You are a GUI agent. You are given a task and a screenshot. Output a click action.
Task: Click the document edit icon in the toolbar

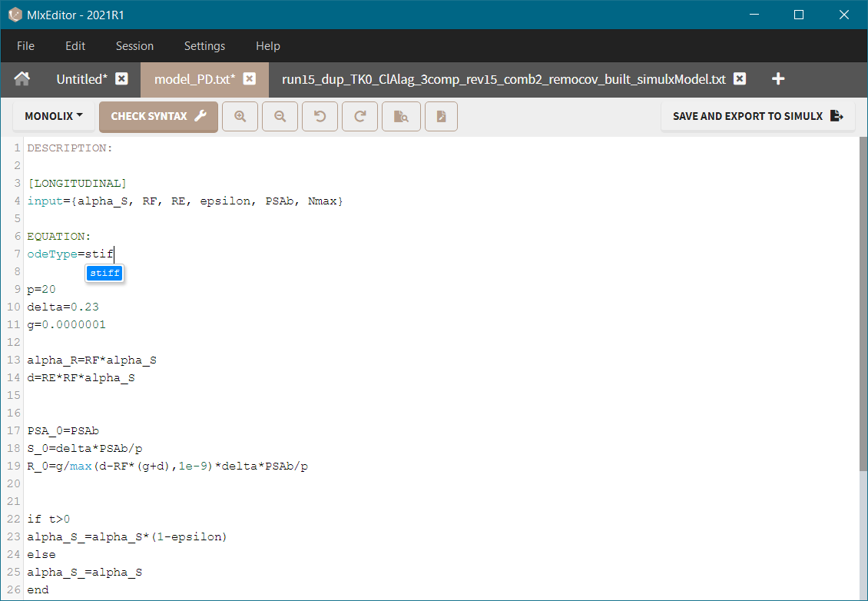[x=441, y=116]
